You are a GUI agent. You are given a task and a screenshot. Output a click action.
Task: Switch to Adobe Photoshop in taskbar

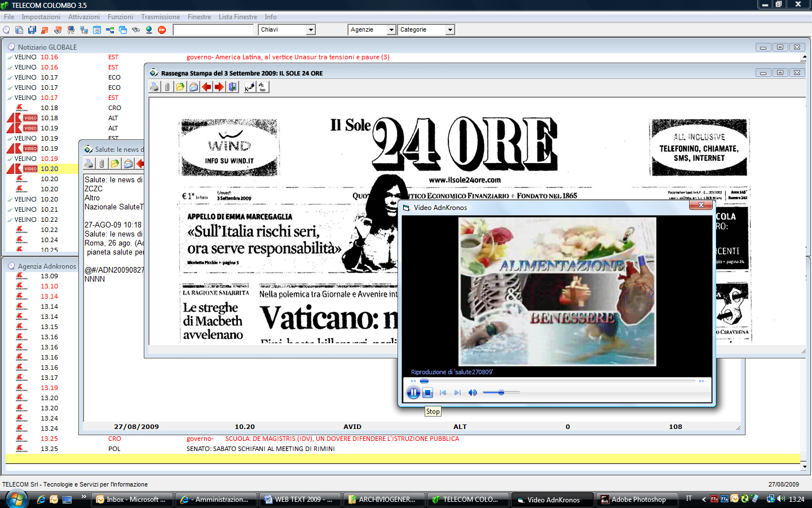coord(637,500)
